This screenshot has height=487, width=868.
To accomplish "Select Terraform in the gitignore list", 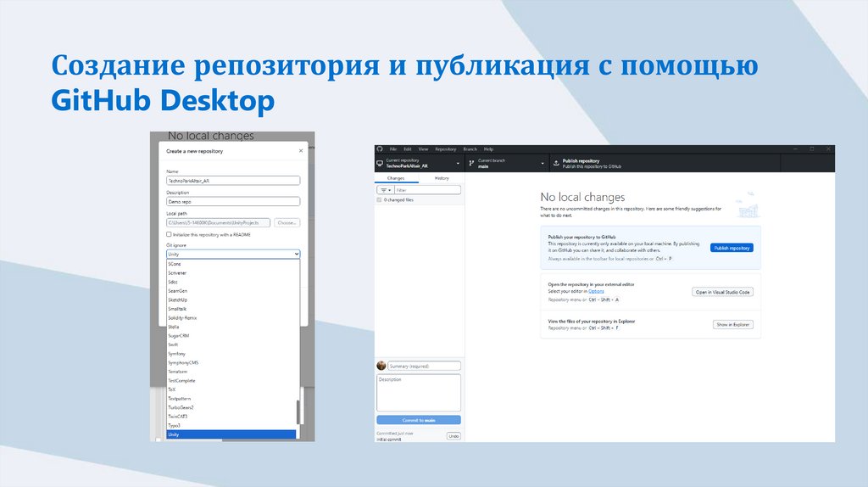I will tap(231, 372).
